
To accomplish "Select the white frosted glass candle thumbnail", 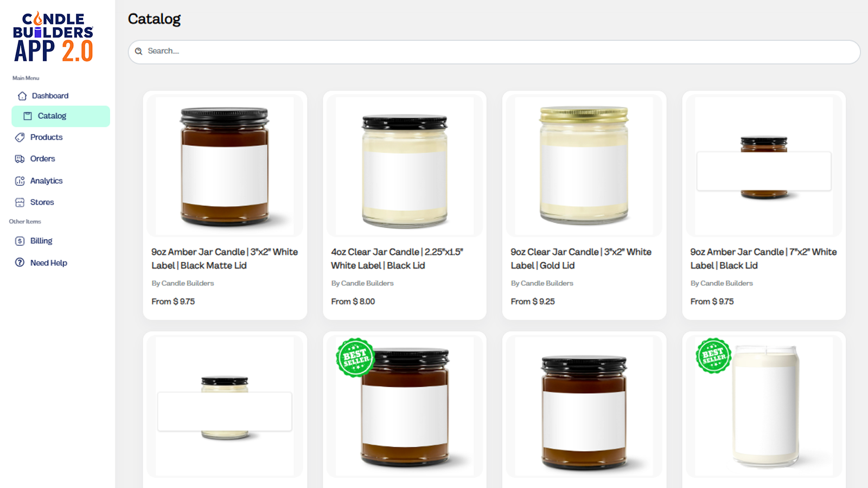I will click(x=764, y=406).
